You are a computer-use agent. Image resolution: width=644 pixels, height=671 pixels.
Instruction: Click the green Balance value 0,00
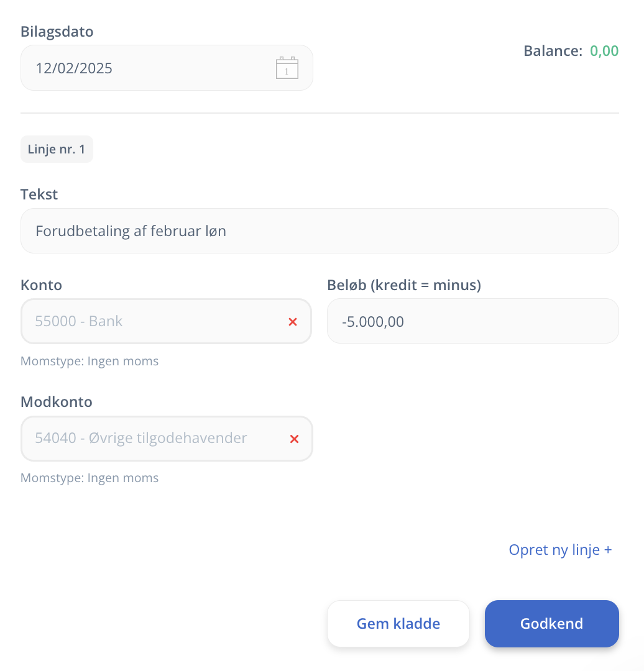pyautogui.click(x=604, y=51)
